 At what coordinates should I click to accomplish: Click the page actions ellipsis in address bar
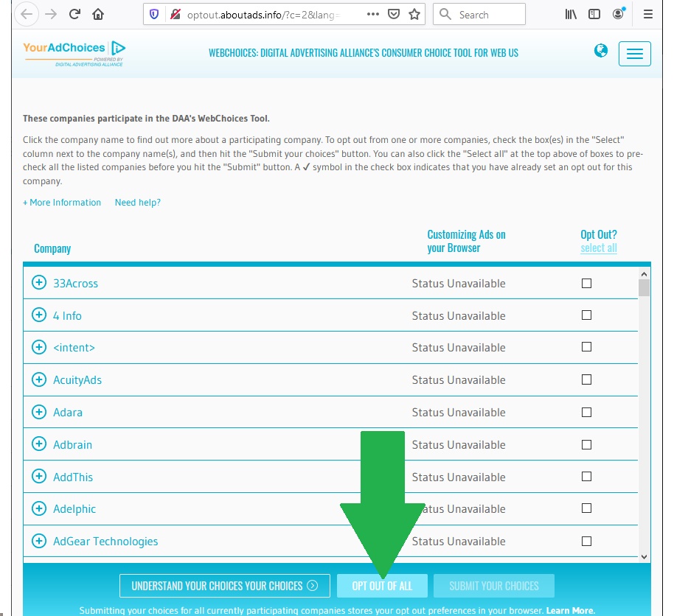(372, 14)
